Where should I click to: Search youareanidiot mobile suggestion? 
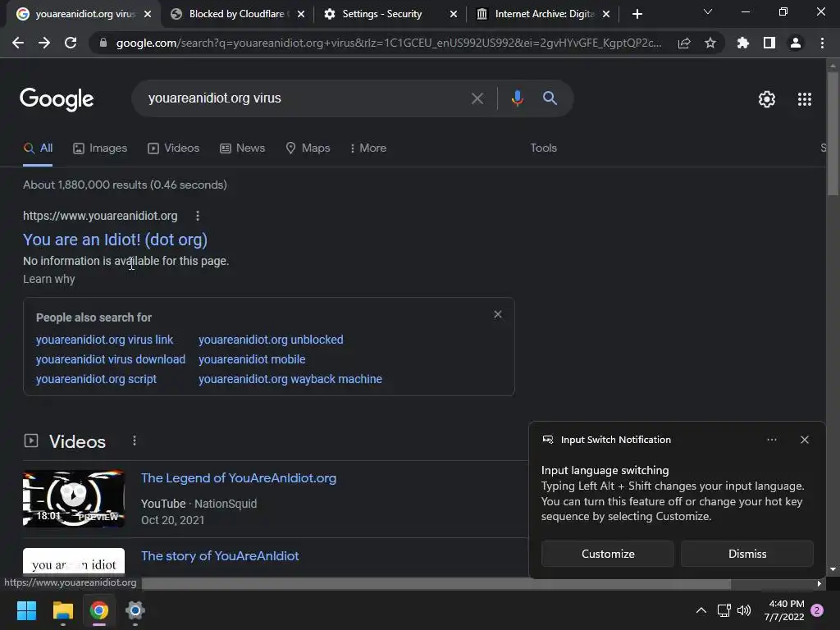tap(252, 359)
